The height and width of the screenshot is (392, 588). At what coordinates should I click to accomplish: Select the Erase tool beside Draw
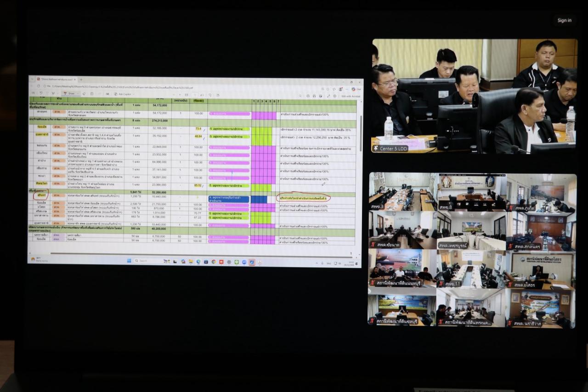tap(84, 93)
